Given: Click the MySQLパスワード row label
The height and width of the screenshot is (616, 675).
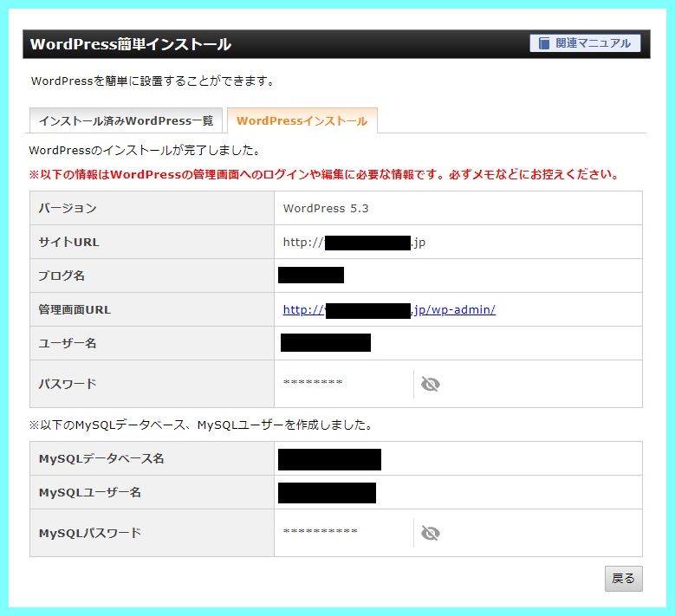Looking at the screenshot, I should (x=90, y=533).
